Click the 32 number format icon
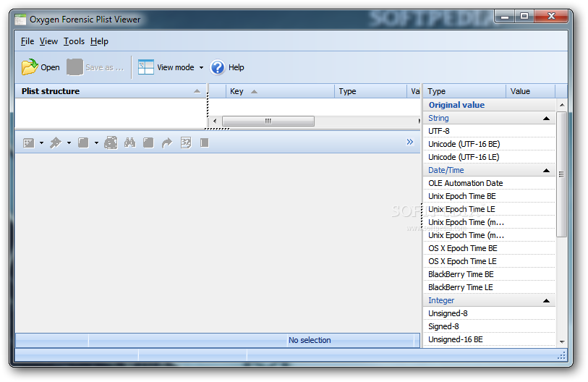The width and height of the screenshot is (588, 382). tap(186, 143)
